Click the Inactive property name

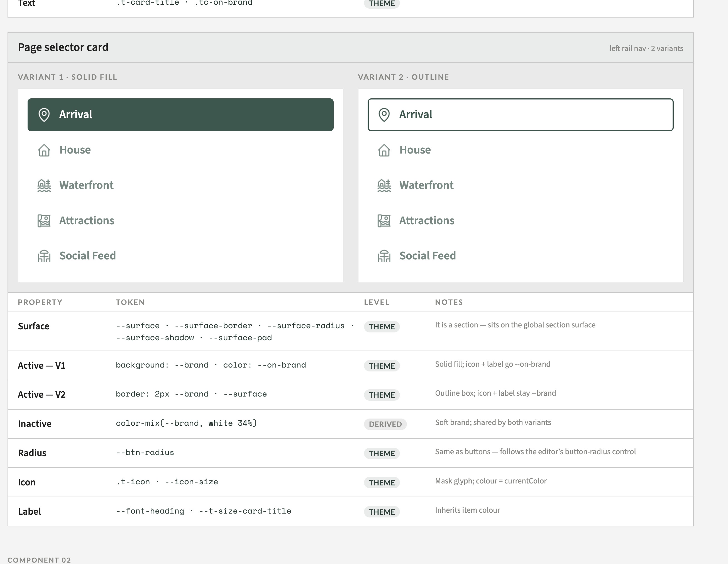pos(35,424)
